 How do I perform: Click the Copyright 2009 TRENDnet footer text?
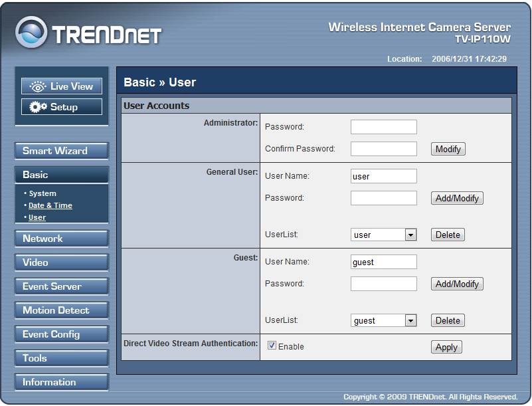coord(430,397)
